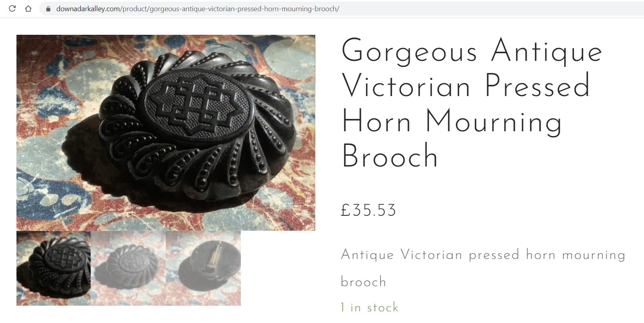This screenshot has height=323, width=644.
Task: View site security info via padlock icon
Action: pos(49,9)
